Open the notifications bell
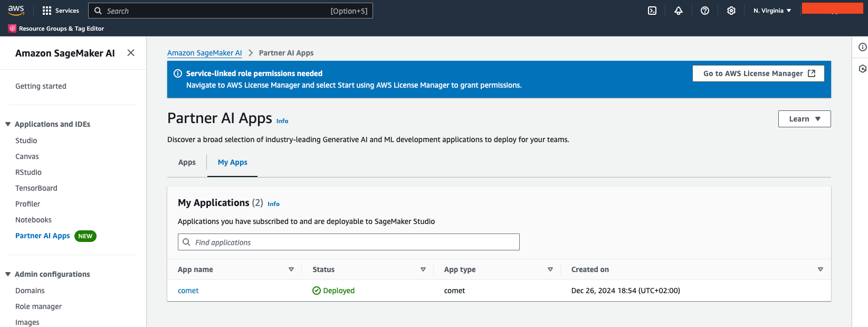This screenshot has width=868, height=327. [x=679, y=11]
